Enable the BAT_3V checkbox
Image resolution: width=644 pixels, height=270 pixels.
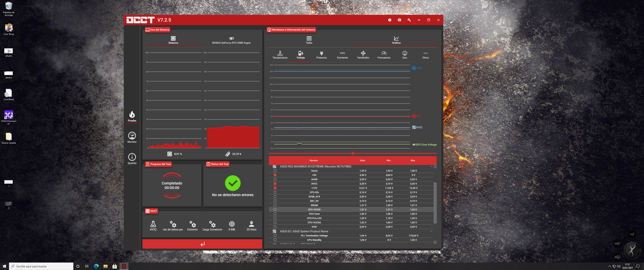[275, 201]
